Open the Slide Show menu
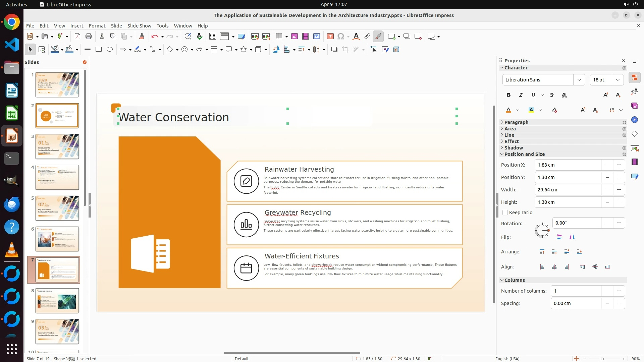This screenshot has height=362, width=644. [x=139, y=26]
